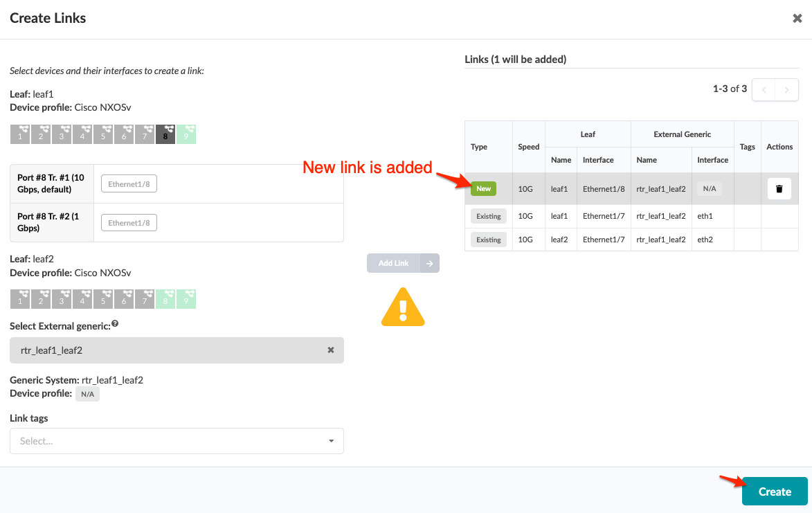Clear rtr_leaf1_leaf2 external generic selection

[x=330, y=350]
